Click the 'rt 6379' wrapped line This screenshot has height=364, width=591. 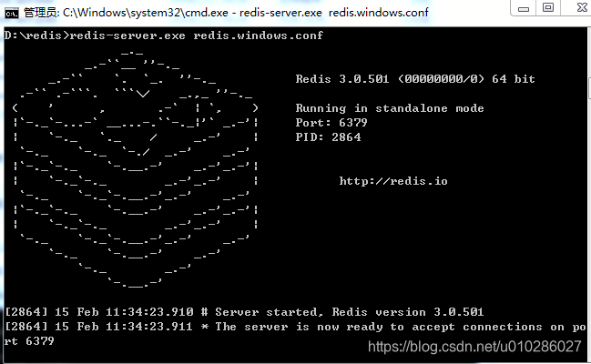[x=29, y=341]
